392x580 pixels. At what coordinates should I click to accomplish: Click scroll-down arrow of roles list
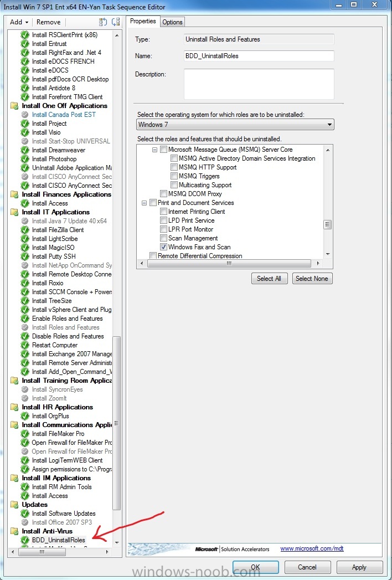[x=328, y=254]
